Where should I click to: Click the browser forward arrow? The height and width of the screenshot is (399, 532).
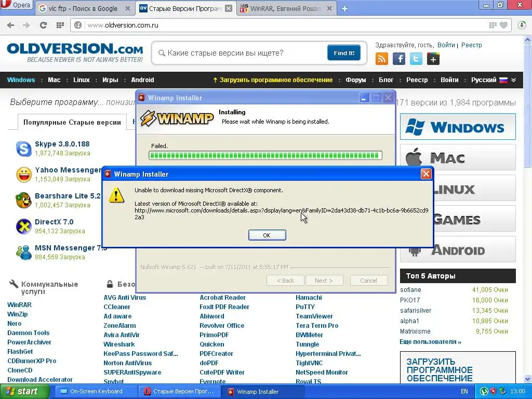coord(26,25)
